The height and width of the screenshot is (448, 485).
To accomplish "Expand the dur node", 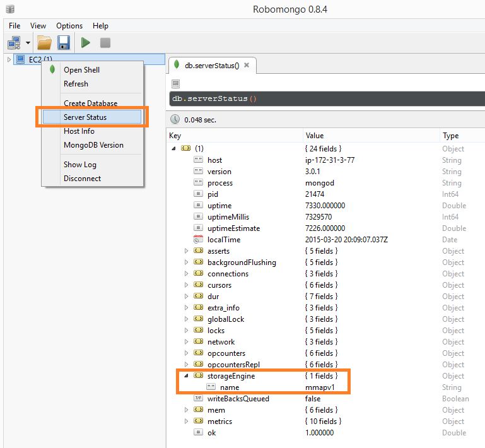I will click(x=186, y=296).
